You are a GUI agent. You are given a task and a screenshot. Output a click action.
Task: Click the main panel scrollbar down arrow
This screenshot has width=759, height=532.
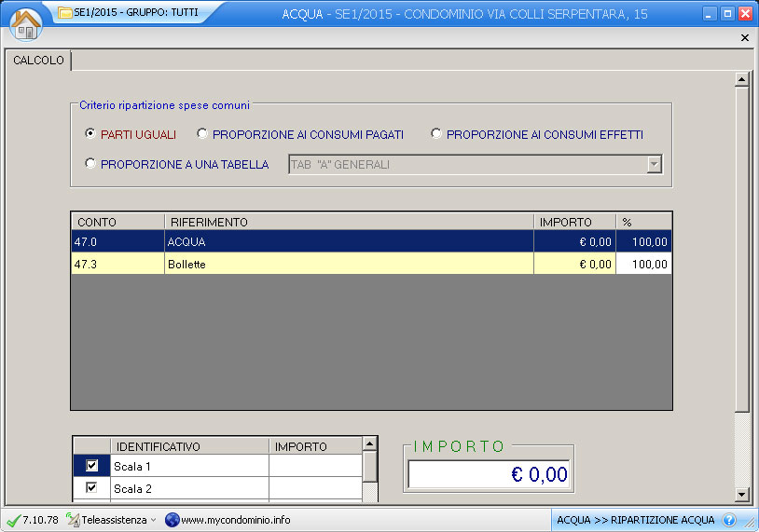tap(742, 494)
